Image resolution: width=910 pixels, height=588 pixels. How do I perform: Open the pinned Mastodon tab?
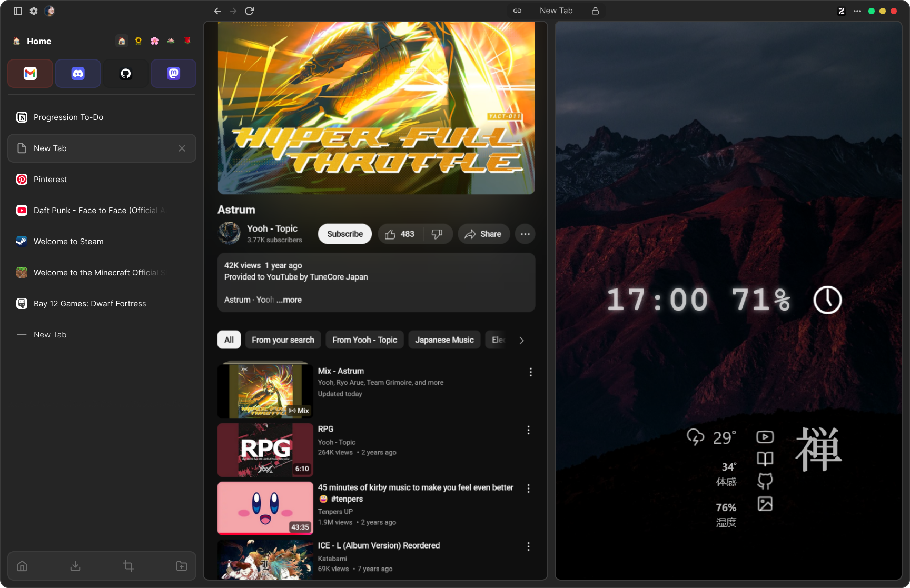(x=174, y=74)
